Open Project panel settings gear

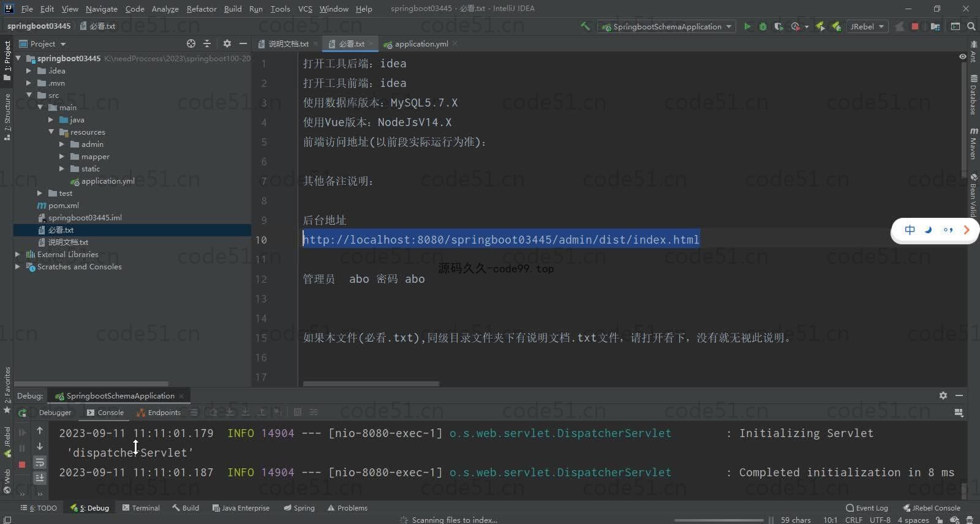[227, 43]
